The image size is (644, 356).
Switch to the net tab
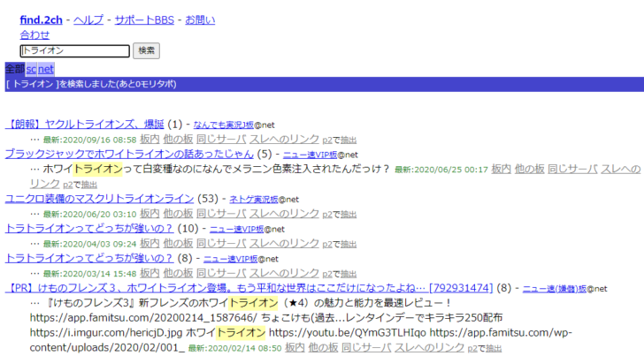(x=46, y=69)
